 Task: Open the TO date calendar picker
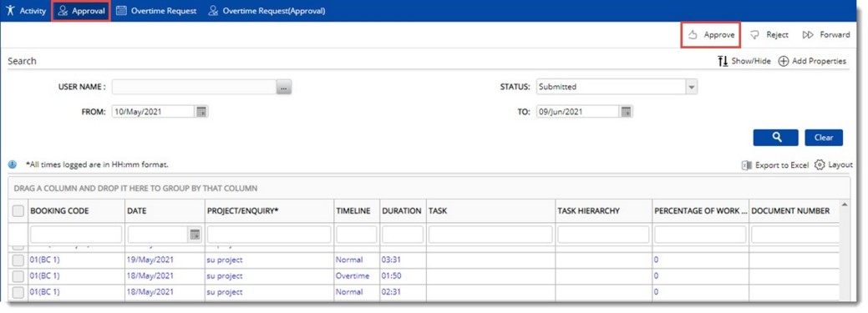click(626, 112)
